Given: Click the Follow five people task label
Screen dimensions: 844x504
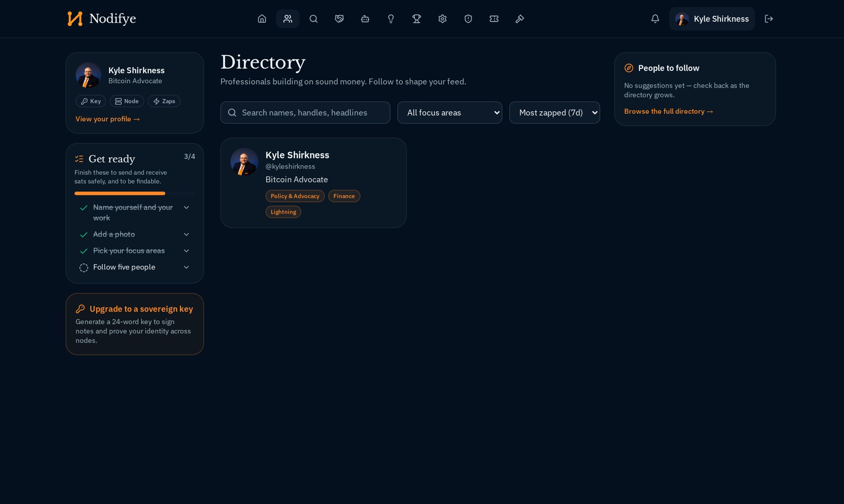Looking at the screenshot, I should point(124,267).
